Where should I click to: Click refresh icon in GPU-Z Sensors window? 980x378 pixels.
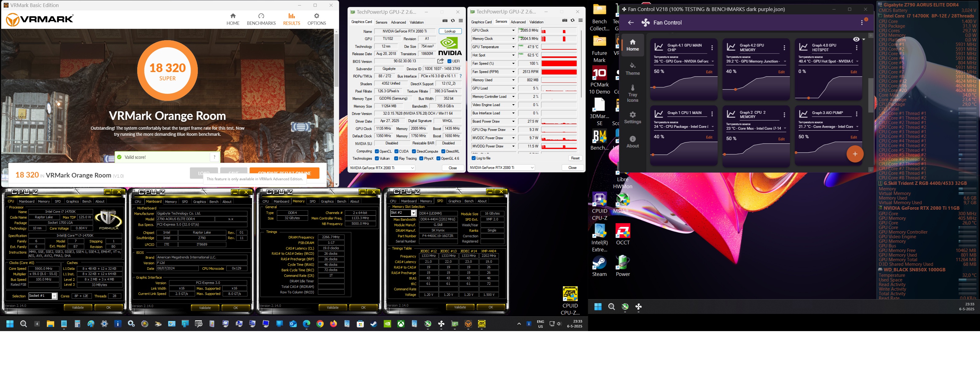573,21
